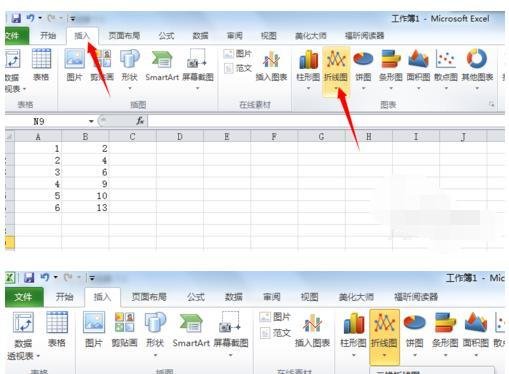This screenshot has height=374, width=509.
Task: Open Customize Quick Access dropdown in upper window
Action: [72, 18]
